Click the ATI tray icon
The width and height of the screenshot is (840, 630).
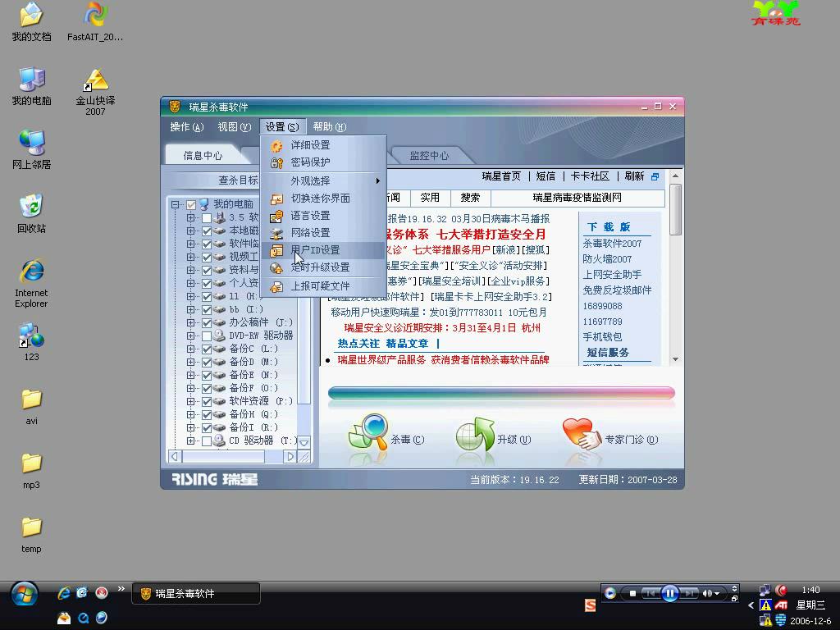tap(781, 605)
